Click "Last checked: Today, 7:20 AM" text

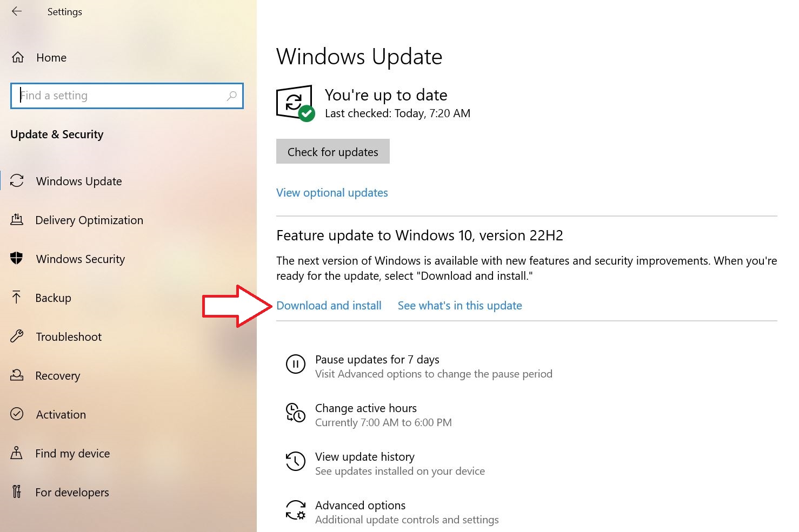(397, 113)
